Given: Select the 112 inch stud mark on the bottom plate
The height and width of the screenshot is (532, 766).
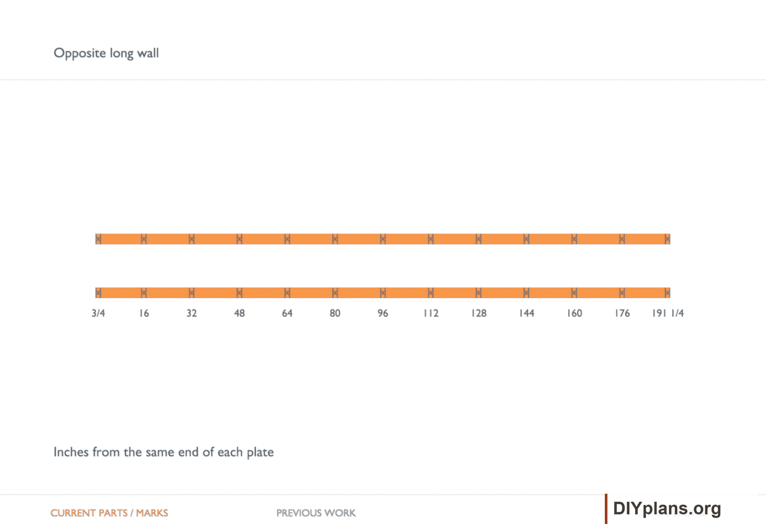Looking at the screenshot, I should point(431,293).
